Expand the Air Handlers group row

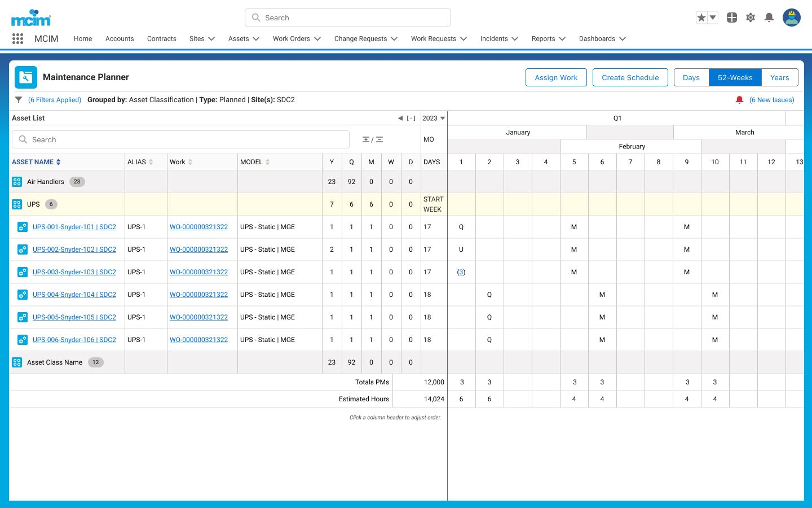pos(17,182)
